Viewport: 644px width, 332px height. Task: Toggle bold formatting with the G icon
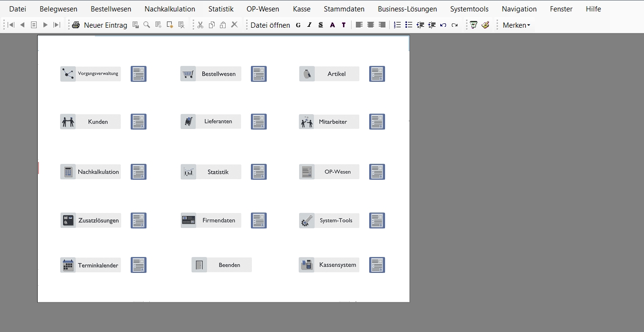click(x=298, y=25)
